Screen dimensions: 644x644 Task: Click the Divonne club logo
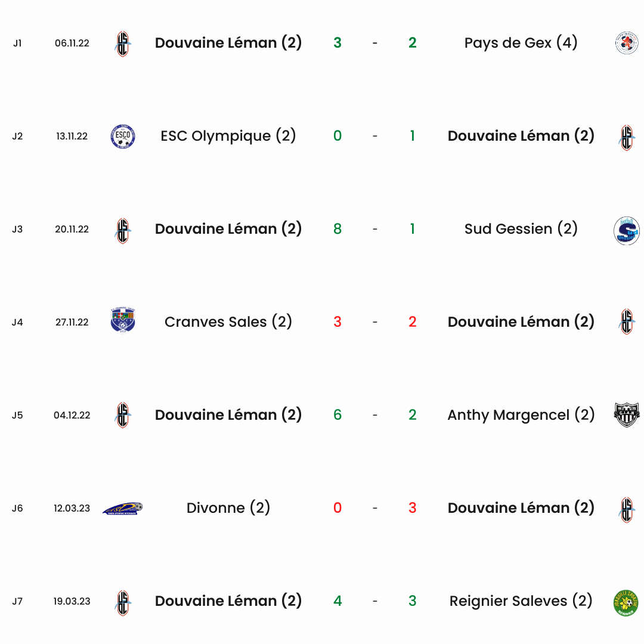(123, 509)
